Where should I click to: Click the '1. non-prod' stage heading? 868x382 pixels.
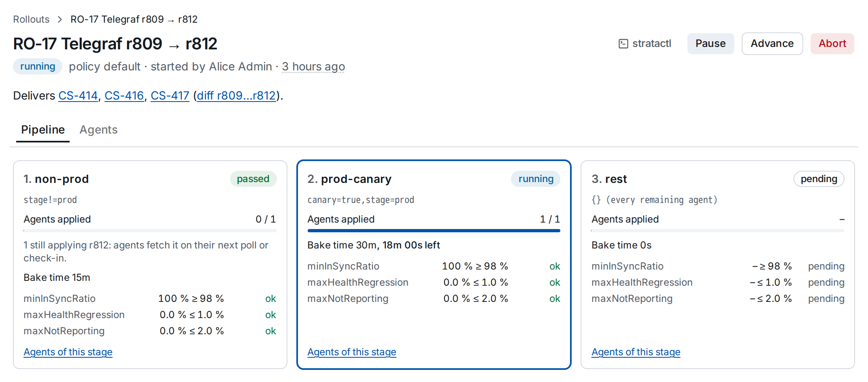[x=56, y=179]
